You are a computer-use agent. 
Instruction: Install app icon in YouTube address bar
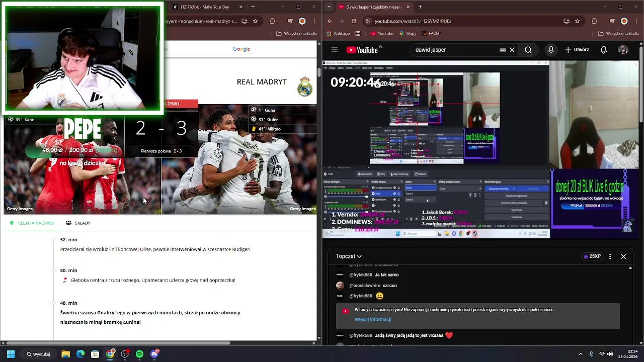click(566, 21)
